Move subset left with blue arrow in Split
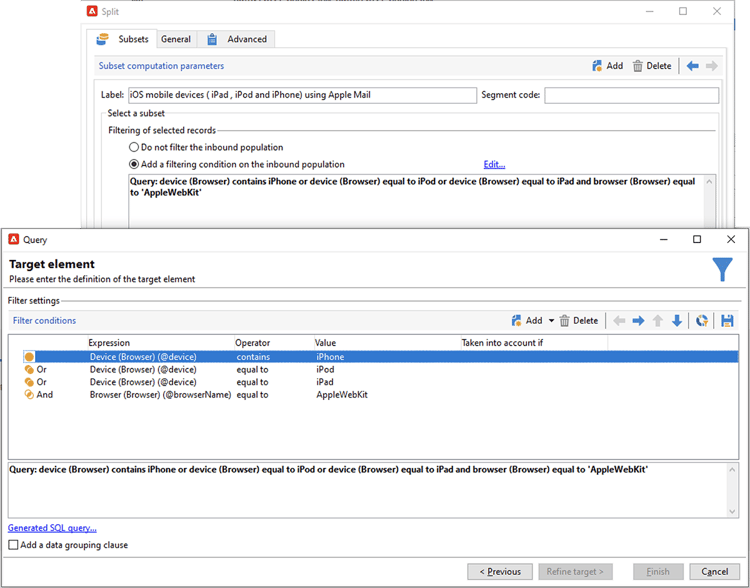Viewport: 750px width, 588px height. point(692,66)
